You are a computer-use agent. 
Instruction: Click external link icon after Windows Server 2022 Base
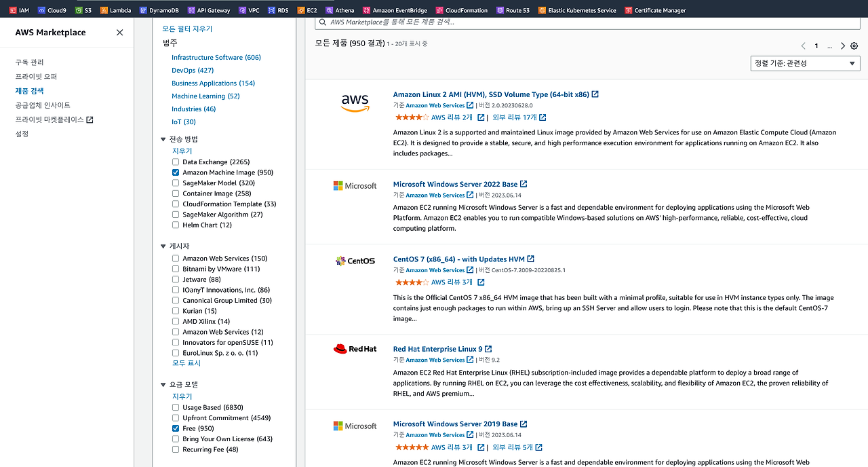[x=524, y=184]
